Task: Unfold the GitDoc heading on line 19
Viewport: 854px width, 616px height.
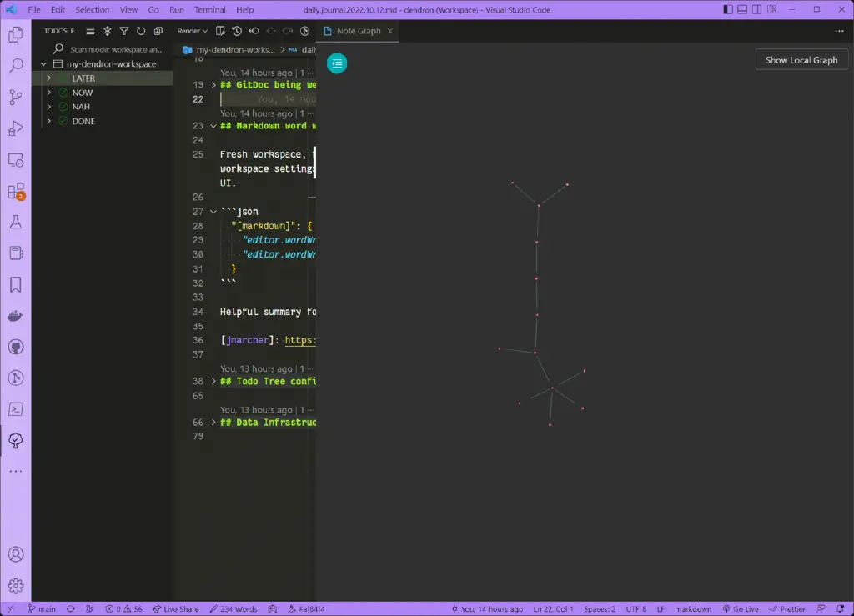Action: (213, 85)
